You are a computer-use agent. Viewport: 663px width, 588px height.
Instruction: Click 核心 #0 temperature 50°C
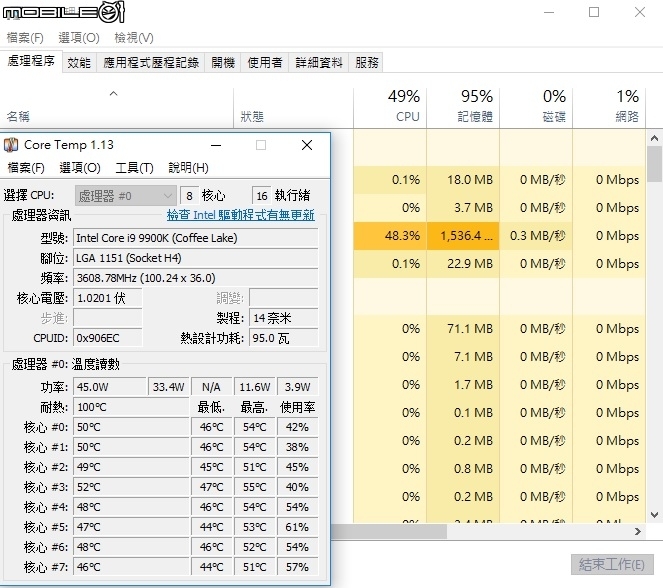click(131, 427)
